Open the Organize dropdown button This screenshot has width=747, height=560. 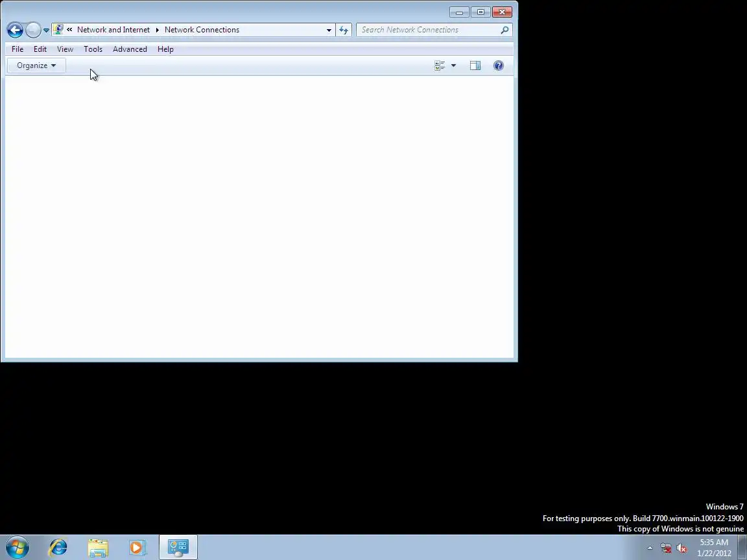pyautogui.click(x=36, y=65)
